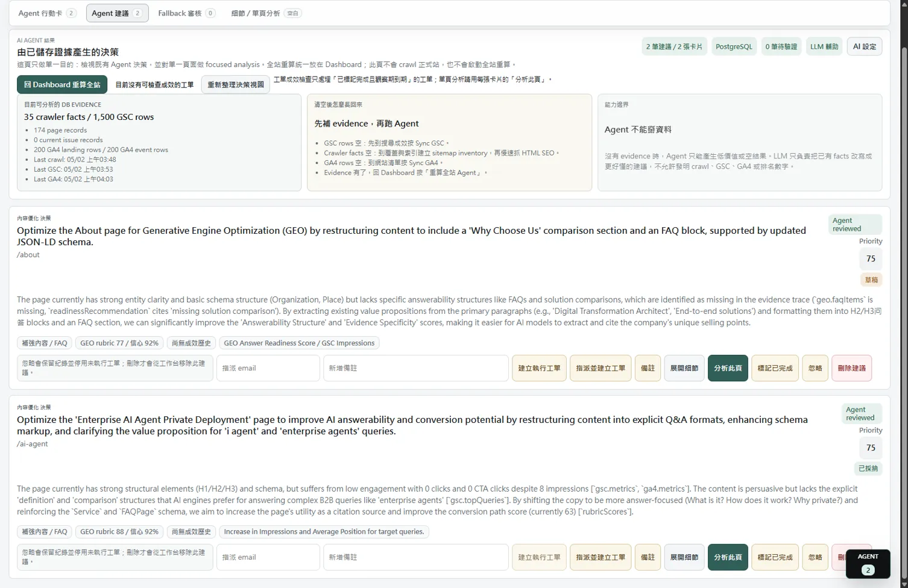
Task: Expand details with 展開細節 on /ai-agent card
Action: (684, 557)
